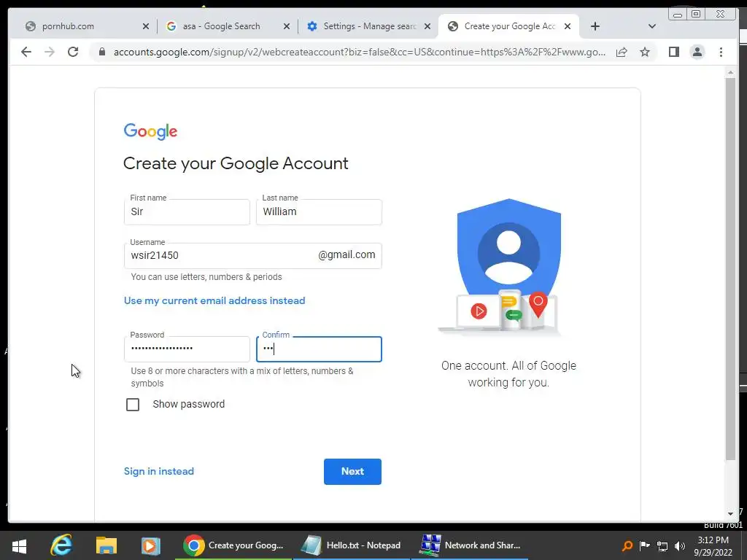The width and height of the screenshot is (747, 560).
Task: Launch Internet Explorer from taskbar
Action: point(62,545)
